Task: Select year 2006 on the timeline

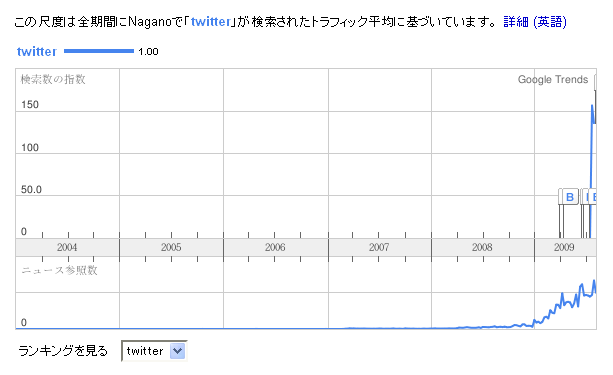Action: (x=276, y=247)
